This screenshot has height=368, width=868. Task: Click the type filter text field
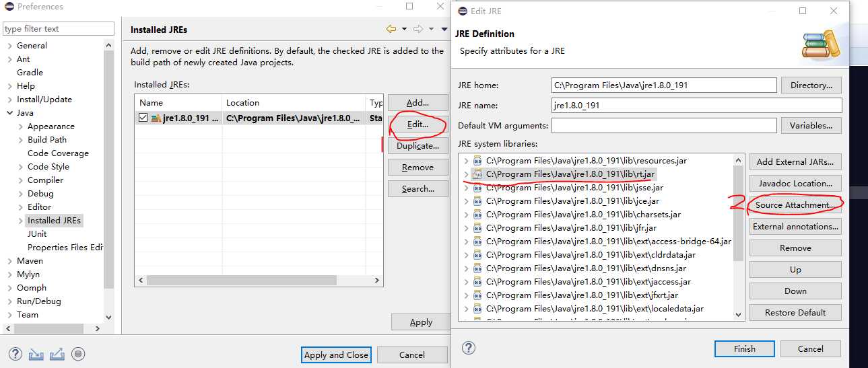pyautogui.click(x=59, y=29)
